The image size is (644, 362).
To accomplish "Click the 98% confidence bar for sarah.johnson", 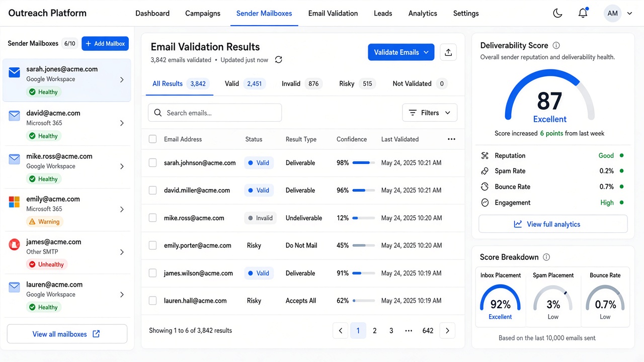I will coord(363,163).
